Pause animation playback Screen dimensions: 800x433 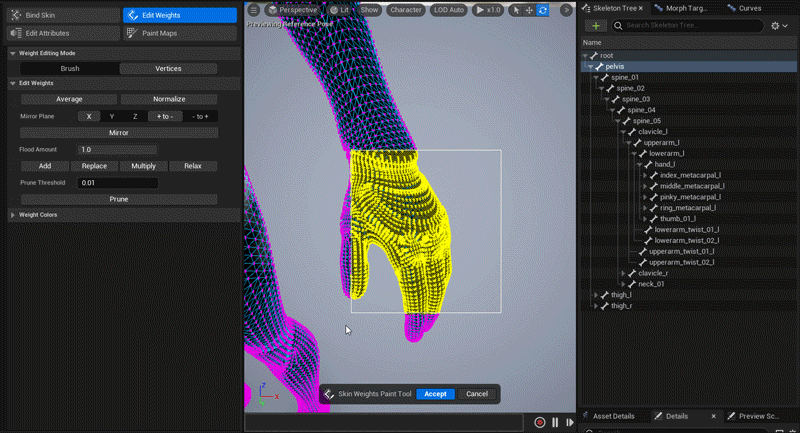click(x=555, y=422)
